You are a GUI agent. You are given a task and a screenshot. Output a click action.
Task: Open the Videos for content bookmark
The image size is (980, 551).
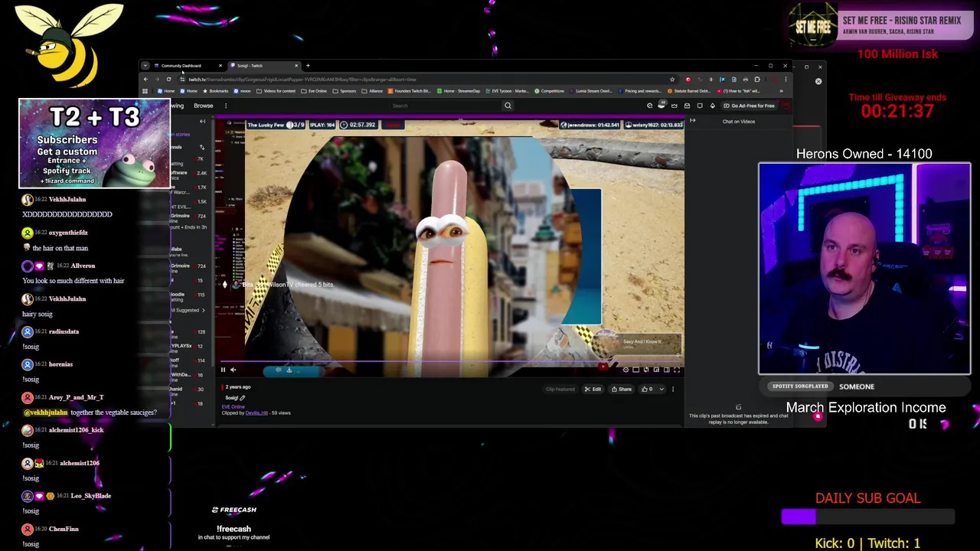(x=276, y=91)
